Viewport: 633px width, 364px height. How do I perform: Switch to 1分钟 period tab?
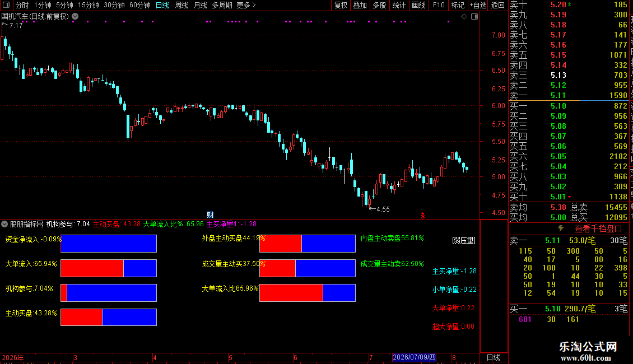pos(43,5)
